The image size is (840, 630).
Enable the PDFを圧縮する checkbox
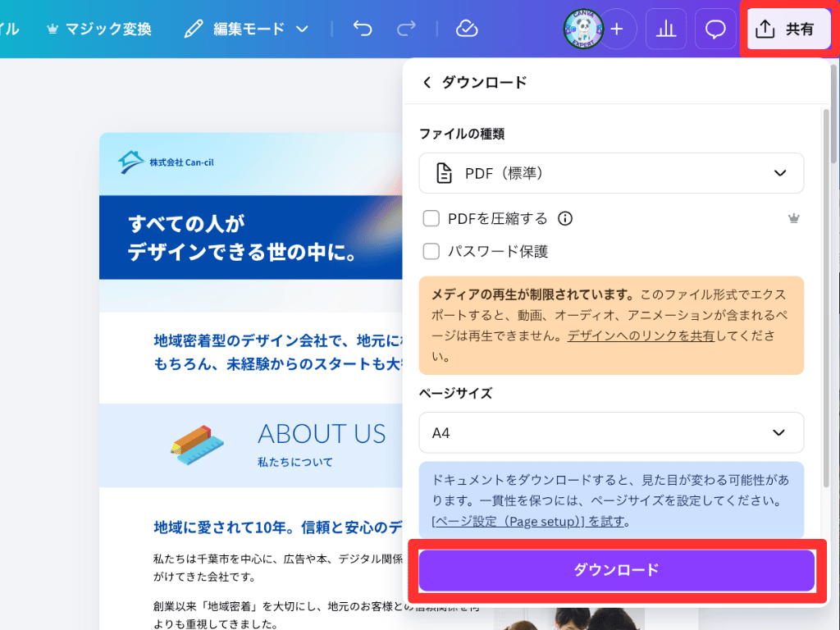click(431, 218)
